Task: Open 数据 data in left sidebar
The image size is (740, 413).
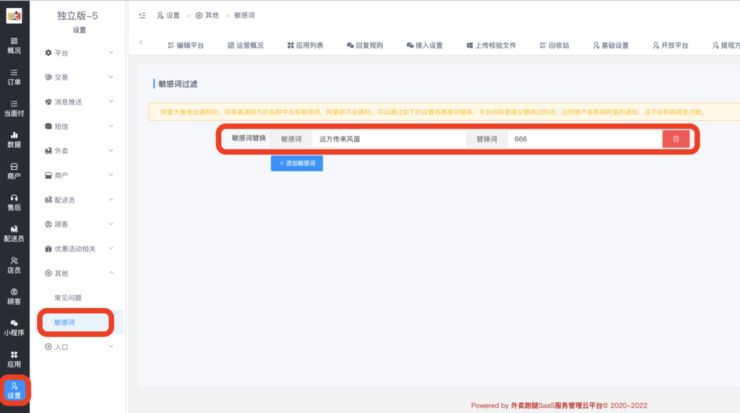Action: point(14,140)
